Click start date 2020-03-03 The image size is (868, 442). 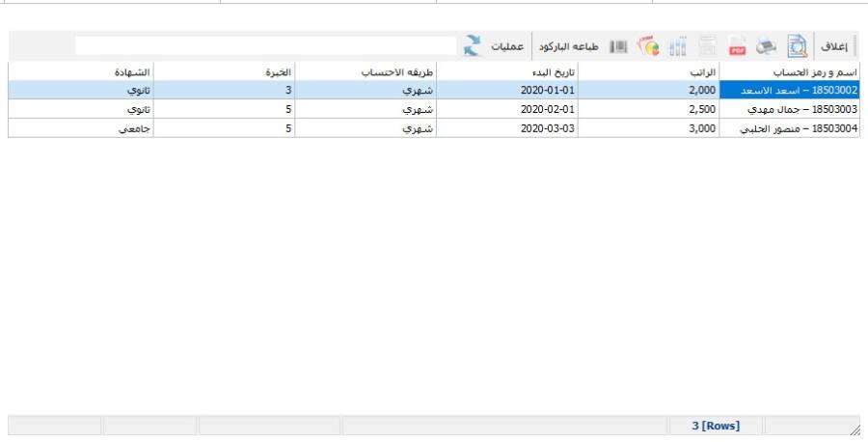point(507,128)
